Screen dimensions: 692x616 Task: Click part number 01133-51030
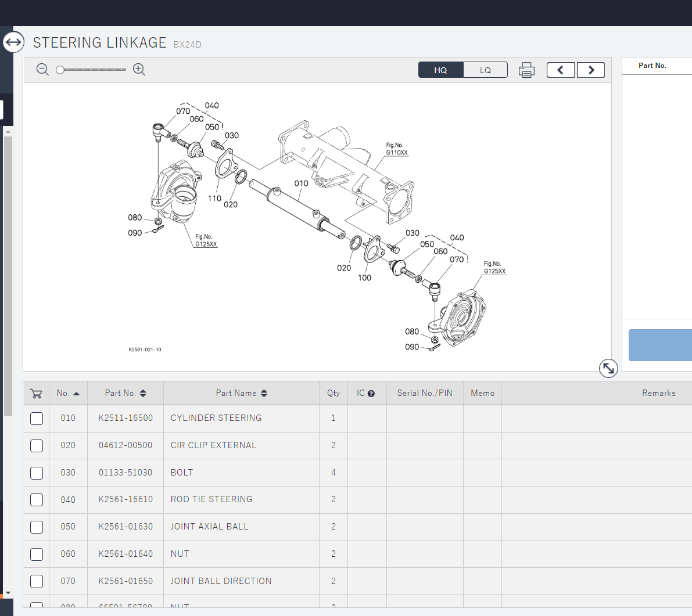tap(126, 473)
